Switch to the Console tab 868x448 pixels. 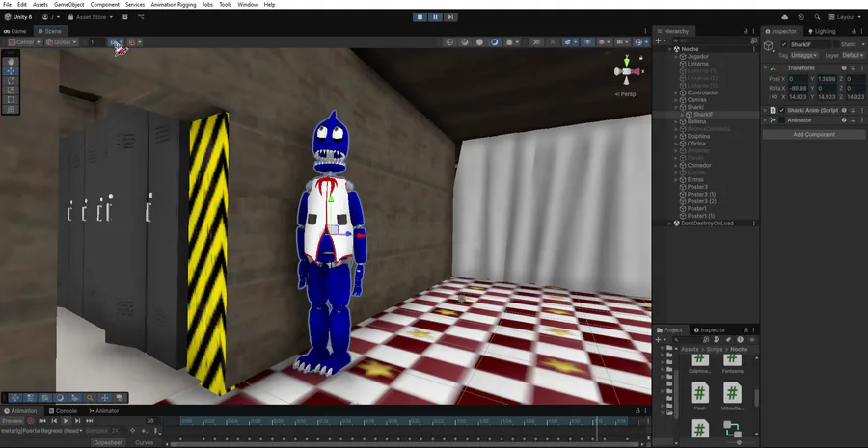[x=62, y=411]
